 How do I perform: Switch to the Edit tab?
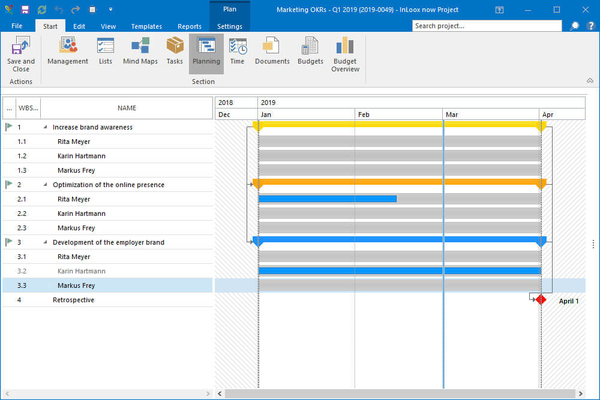point(79,26)
